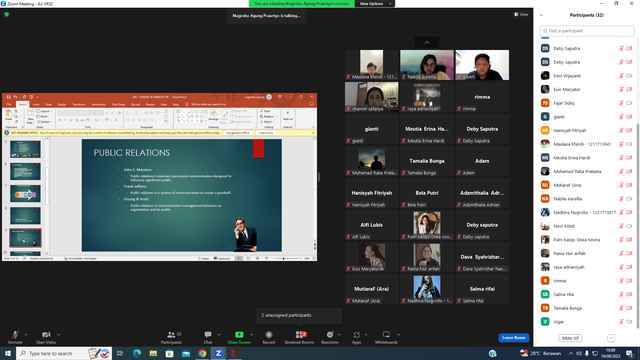
Task: Click Learn more button in yellow bar
Action: [x=266, y=133]
